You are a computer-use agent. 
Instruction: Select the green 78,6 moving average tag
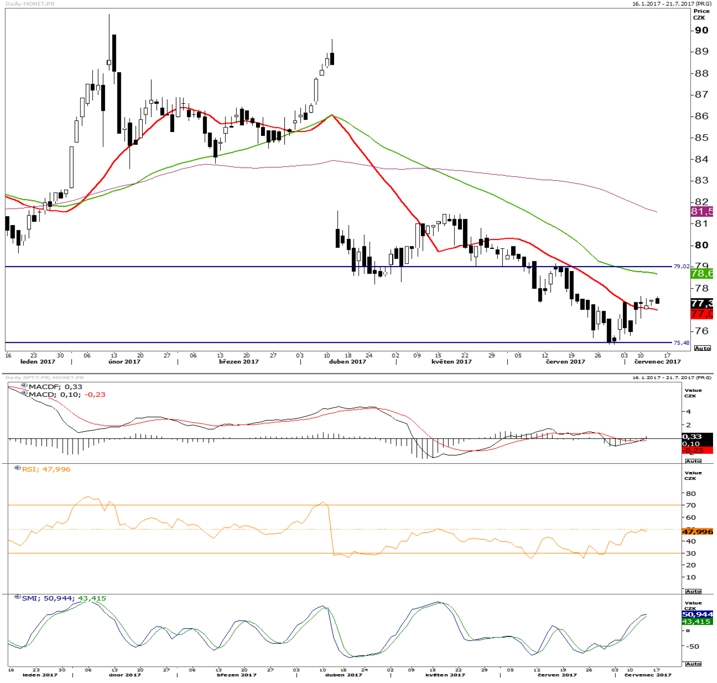(x=701, y=273)
